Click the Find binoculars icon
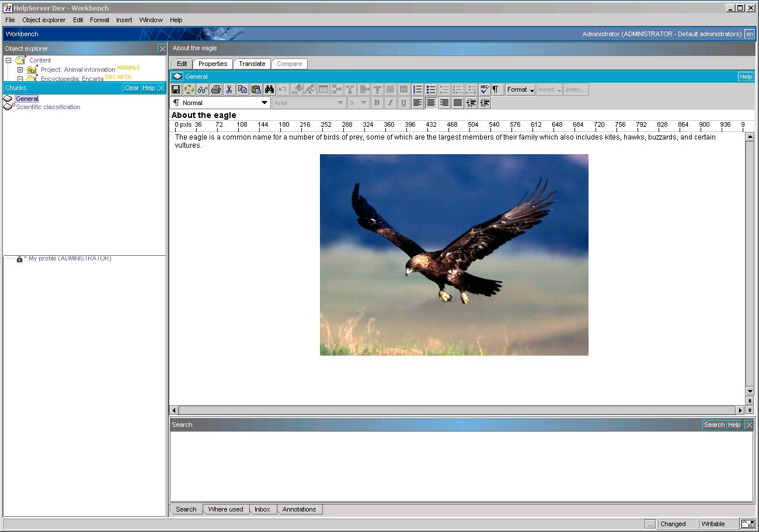The height and width of the screenshot is (532, 759). click(x=270, y=89)
